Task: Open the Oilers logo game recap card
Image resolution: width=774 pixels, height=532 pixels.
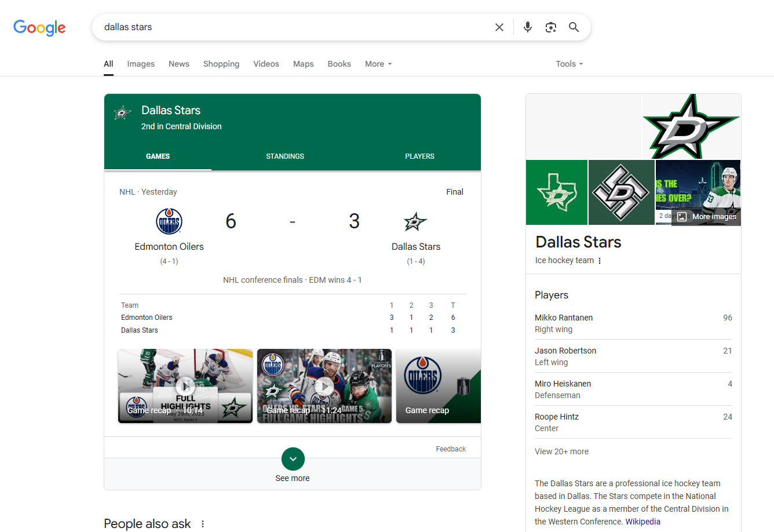Action: coord(439,386)
